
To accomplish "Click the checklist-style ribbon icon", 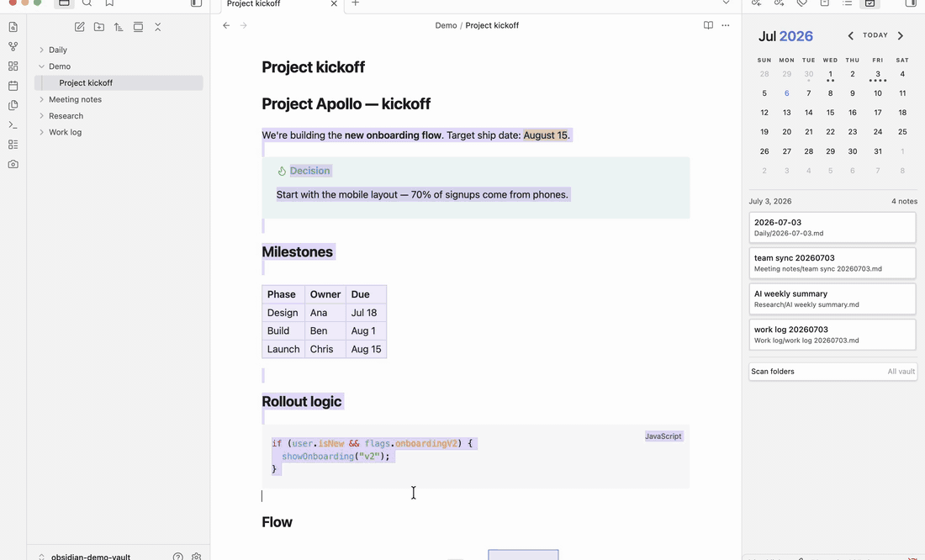I will click(x=13, y=145).
